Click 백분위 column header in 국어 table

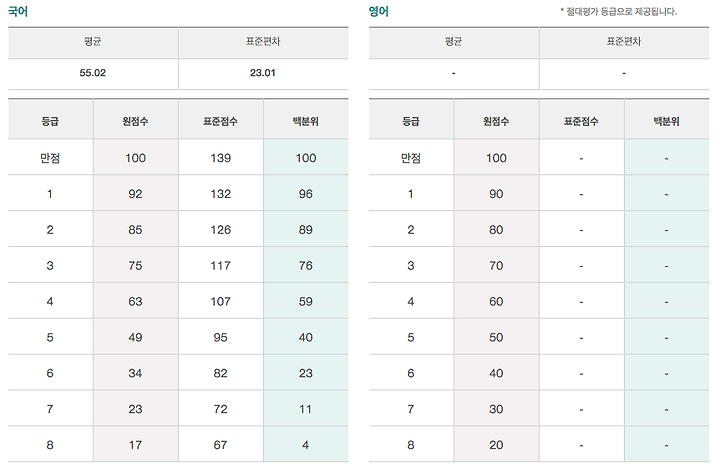306,121
